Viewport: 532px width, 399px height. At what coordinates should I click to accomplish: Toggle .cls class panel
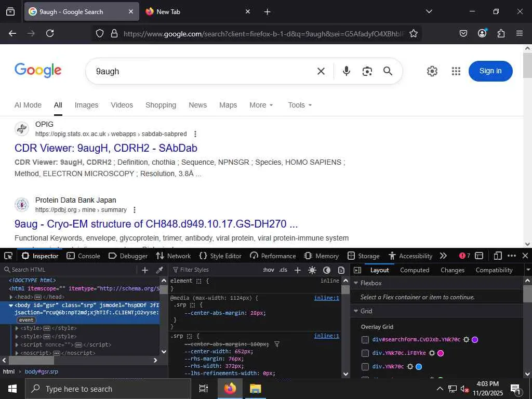[x=283, y=270]
